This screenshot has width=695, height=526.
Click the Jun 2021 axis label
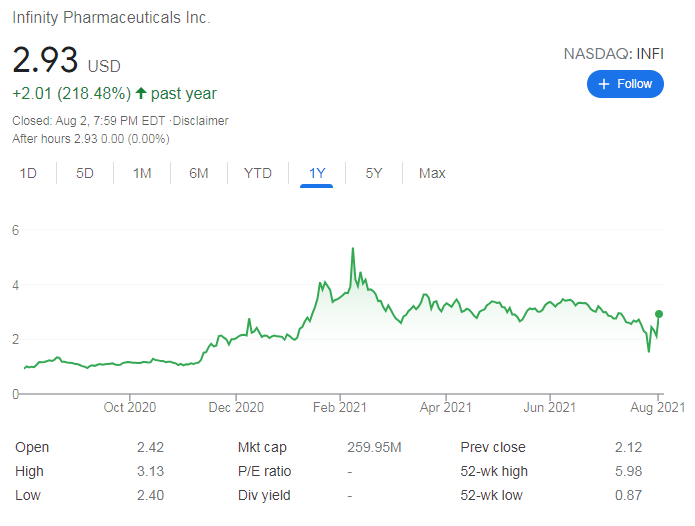(550, 407)
